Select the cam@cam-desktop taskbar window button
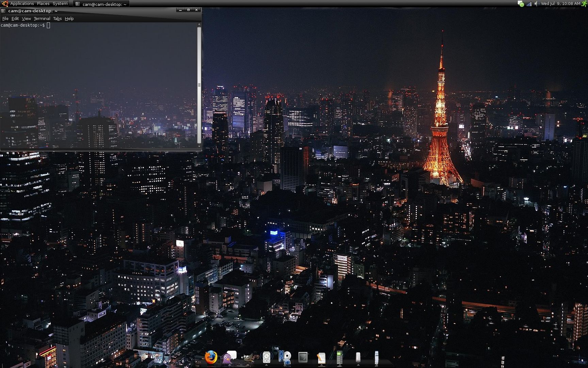The image size is (588, 368). click(101, 4)
